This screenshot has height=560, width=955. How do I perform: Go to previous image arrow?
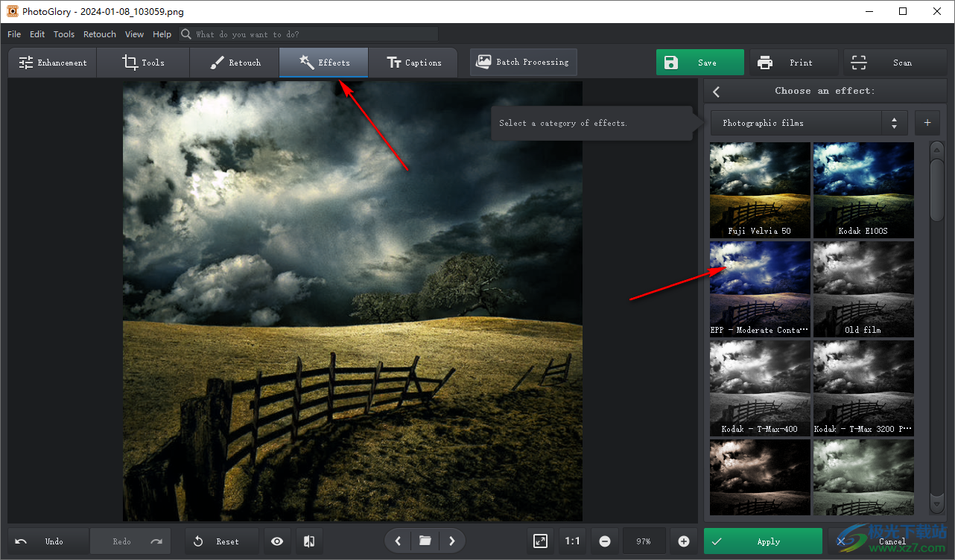[x=398, y=541]
